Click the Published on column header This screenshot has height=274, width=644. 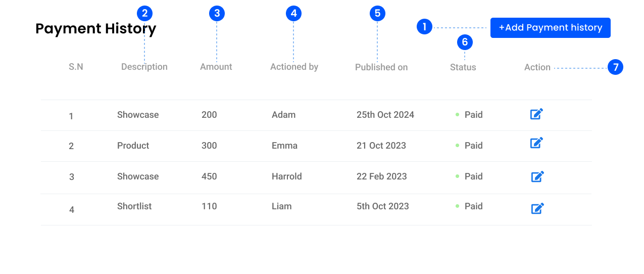click(x=381, y=67)
